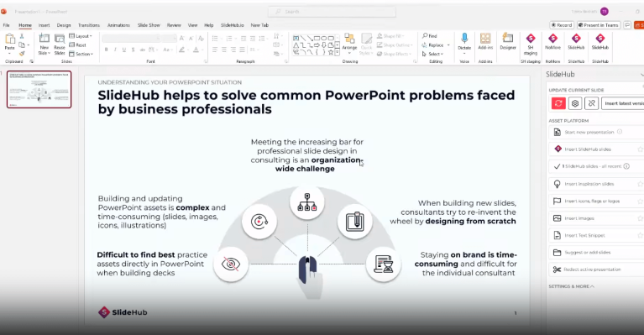The width and height of the screenshot is (644, 335).
Task: Click Insert SlideHub slides
Action: pos(596,149)
